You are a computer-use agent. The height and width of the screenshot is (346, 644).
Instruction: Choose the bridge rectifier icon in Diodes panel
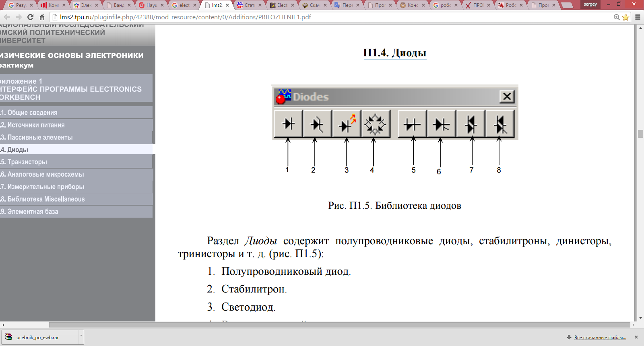376,124
